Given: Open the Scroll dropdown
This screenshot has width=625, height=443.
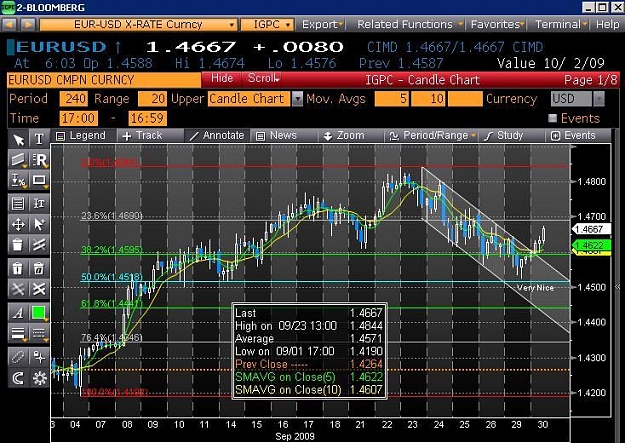Looking at the screenshot, I should [263, 78].
